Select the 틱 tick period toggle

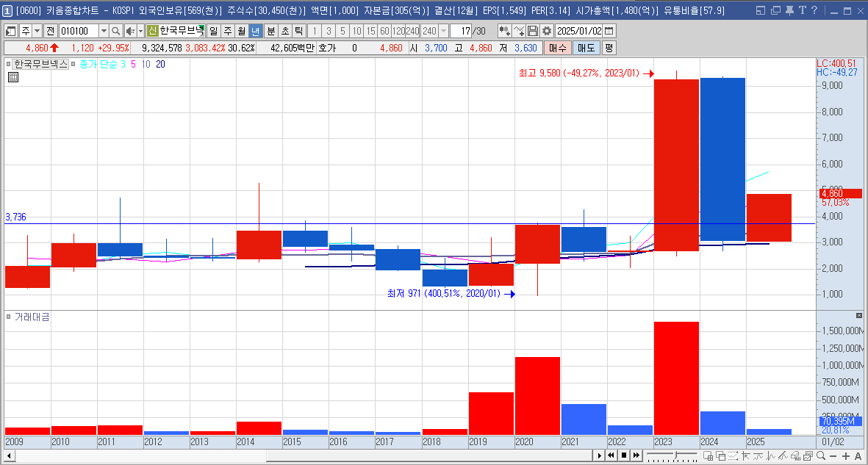pos(298,31)
